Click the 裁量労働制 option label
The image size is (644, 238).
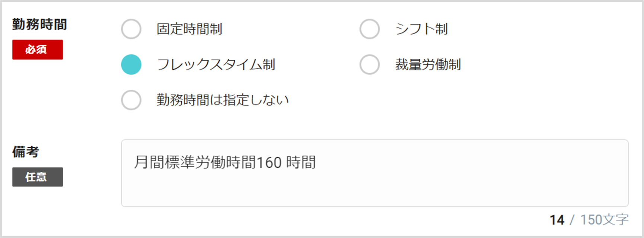tap(428, 64)
